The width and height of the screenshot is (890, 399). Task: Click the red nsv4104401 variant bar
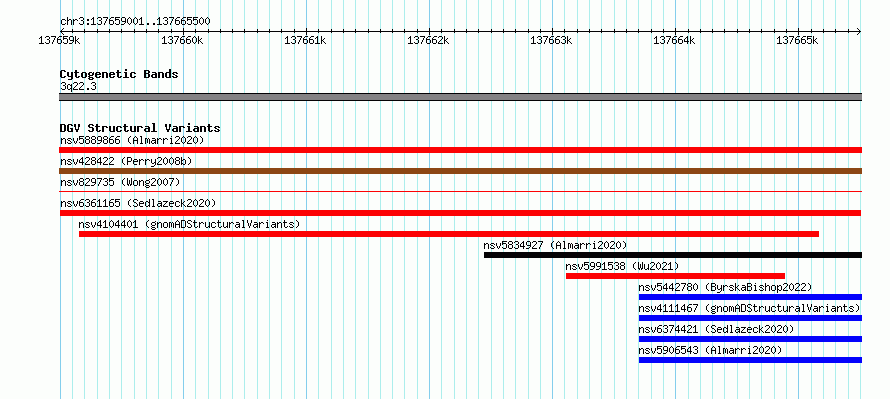[449, 234]
